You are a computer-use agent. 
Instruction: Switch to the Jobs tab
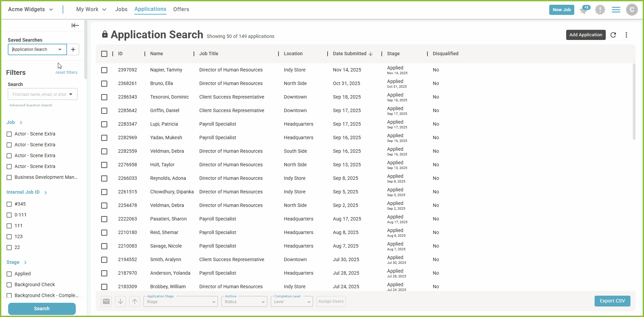pyautogui.click(x=121, y=9)
